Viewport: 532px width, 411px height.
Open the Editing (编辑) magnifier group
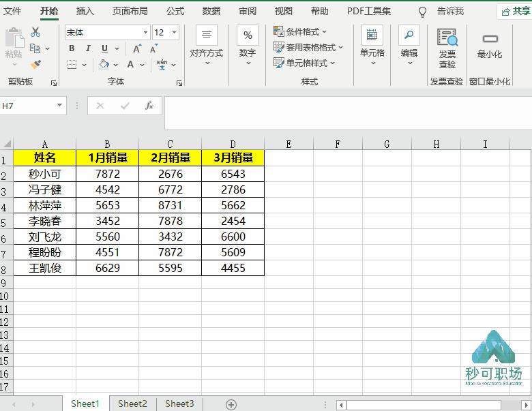click(409, 45)
